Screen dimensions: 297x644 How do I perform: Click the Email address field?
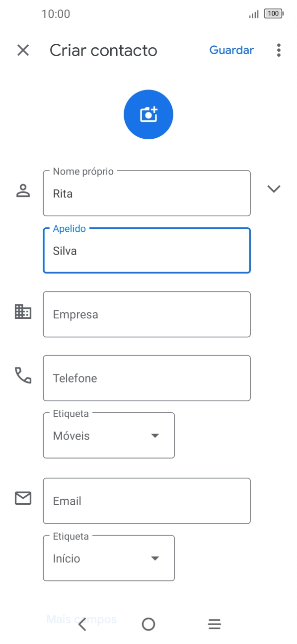[x=147, y=501]
